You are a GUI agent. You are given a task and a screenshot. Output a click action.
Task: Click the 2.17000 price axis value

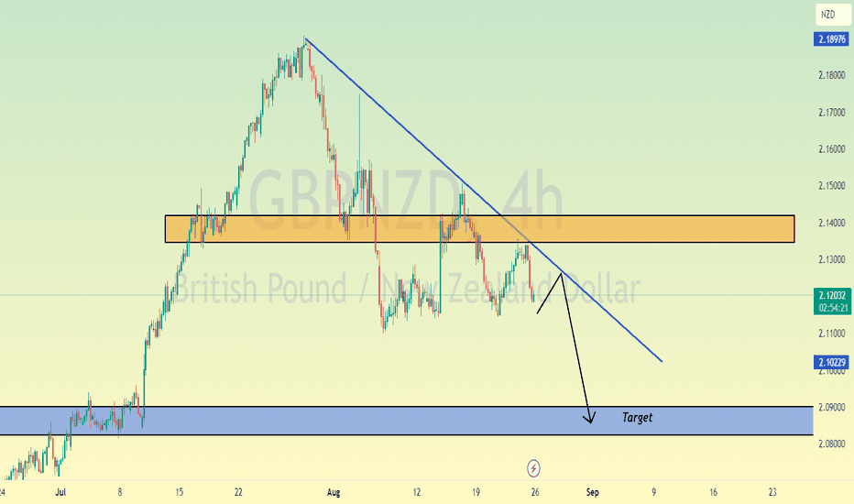(x=832, y=112)
